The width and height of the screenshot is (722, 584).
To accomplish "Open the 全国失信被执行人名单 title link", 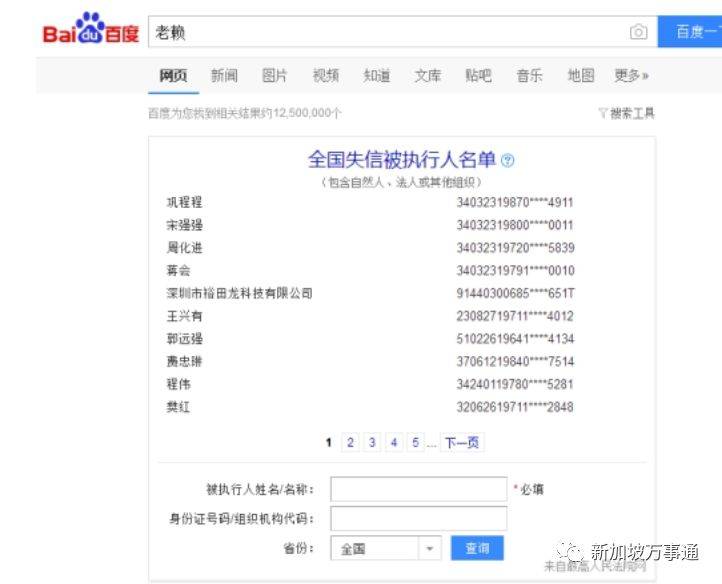I will [x=401, y=160].
